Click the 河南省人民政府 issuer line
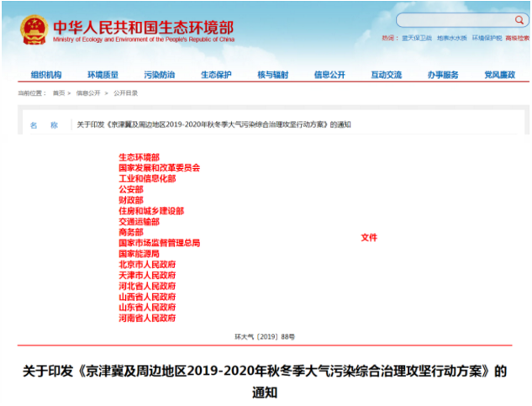This screenshot has width=532, height=406. coord(147,318)
